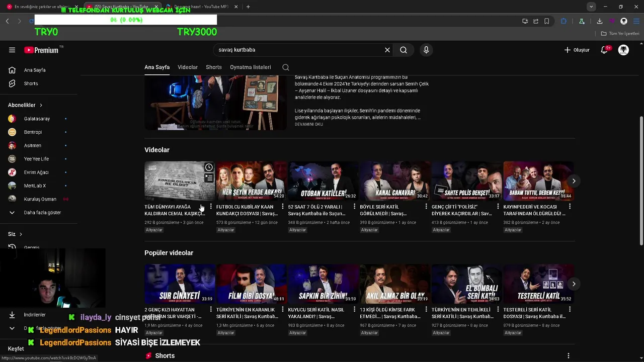
Task: Show next videos in Videolar row
Action: [x=574, y=181]
